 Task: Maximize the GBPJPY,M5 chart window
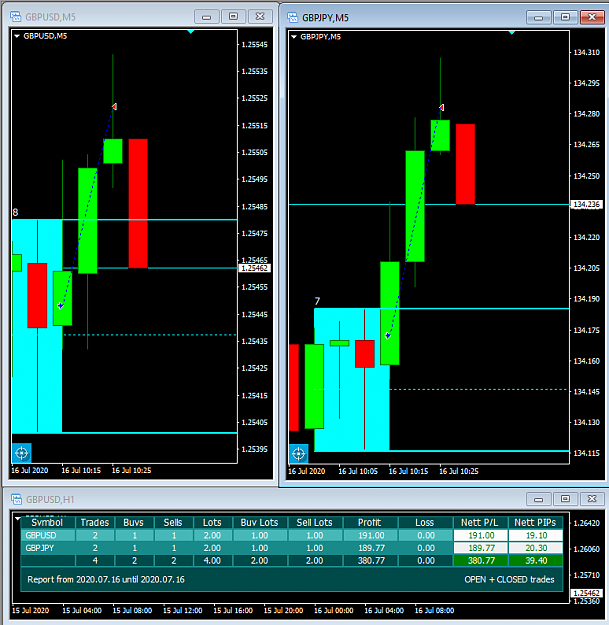565,18
